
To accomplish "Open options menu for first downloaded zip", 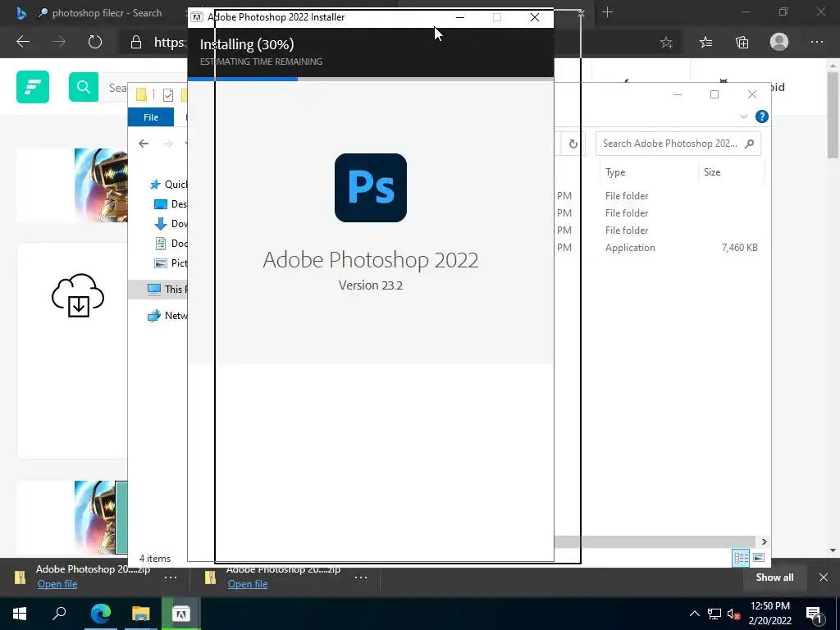I will pos(171,577).
